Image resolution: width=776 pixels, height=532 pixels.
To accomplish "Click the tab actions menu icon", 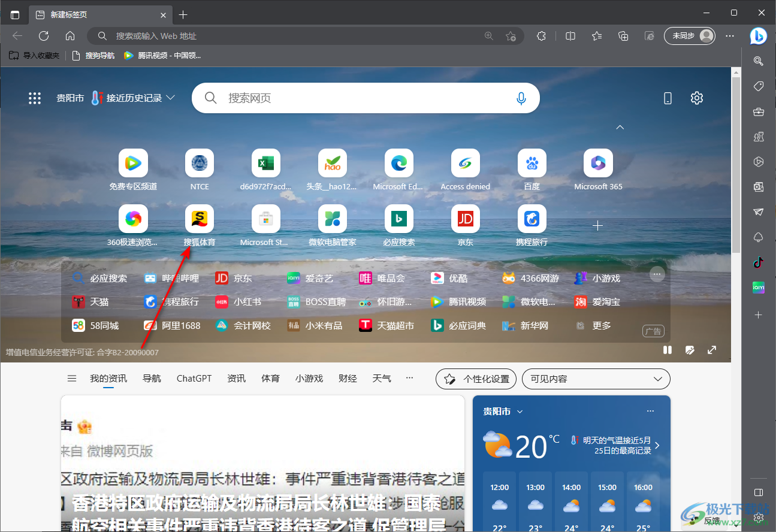I will tap(15, 14).
